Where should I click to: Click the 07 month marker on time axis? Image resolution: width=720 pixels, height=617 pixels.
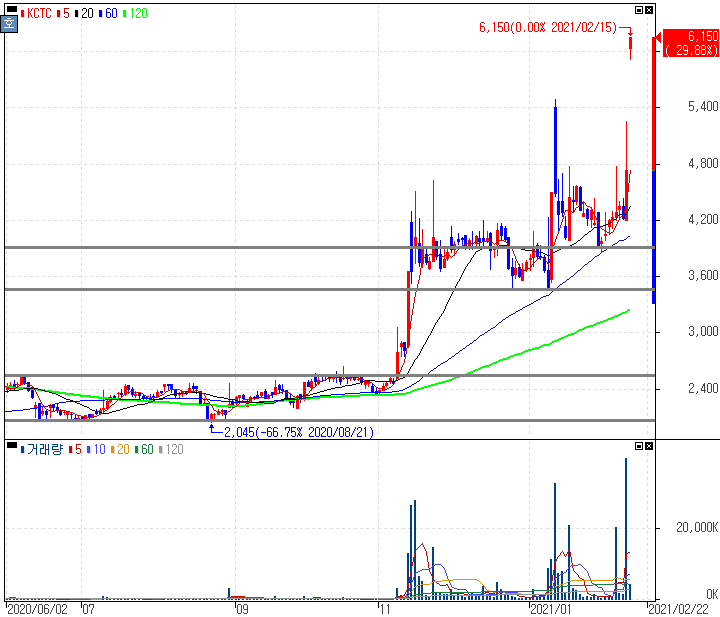tap(88, 609)
